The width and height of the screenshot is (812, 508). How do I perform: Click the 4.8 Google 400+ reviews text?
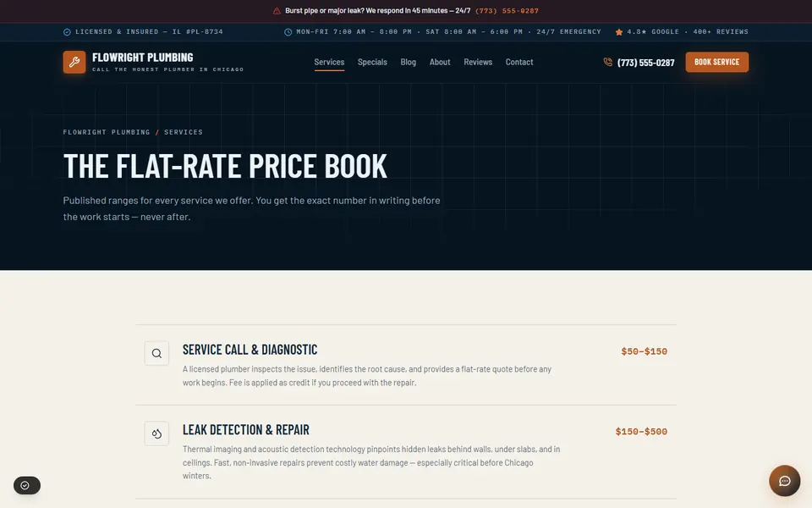[x=688, y=32]
